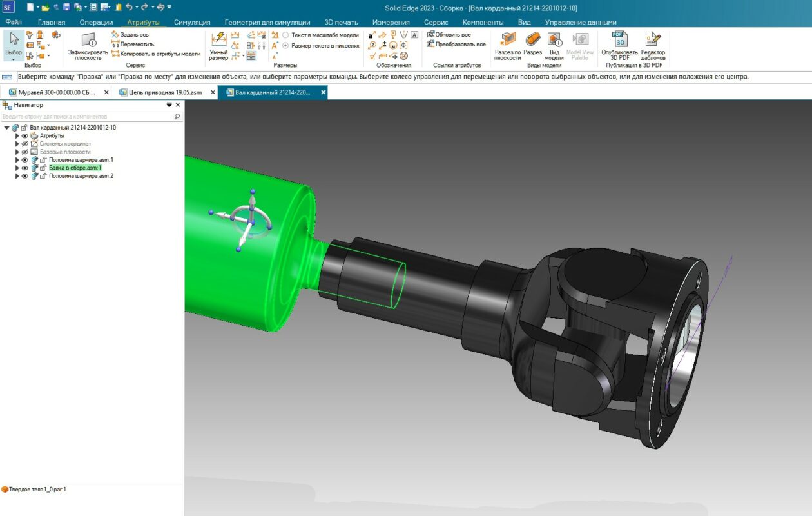Switch to Цепь приводная 19,05.asm document tab

160,92
